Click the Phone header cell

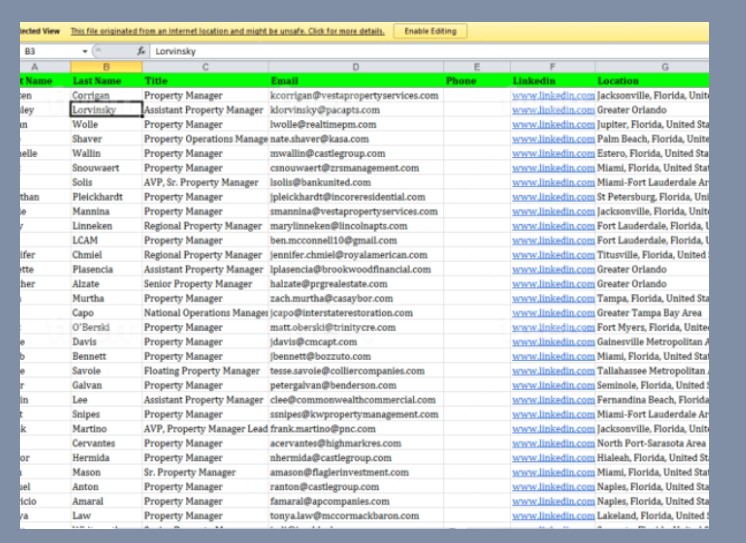pyautogui.click(x=477, y=81)
